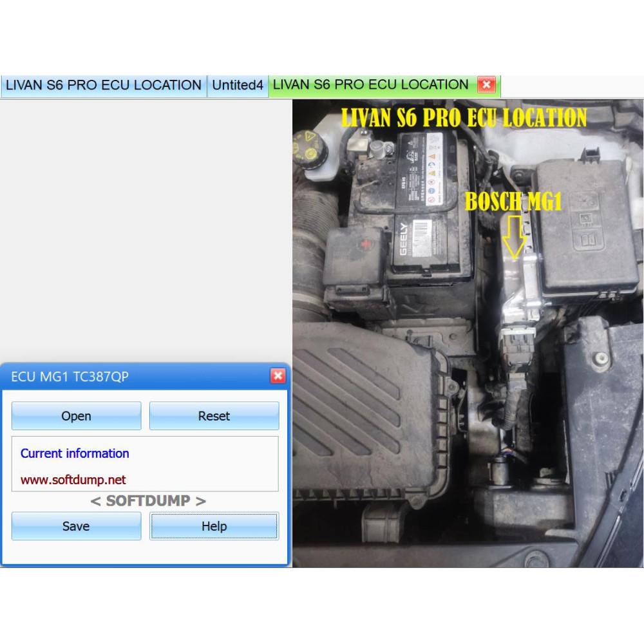Open the Untited4 tab
This screenshot has height=644, width=644.
tap(238, 86)
